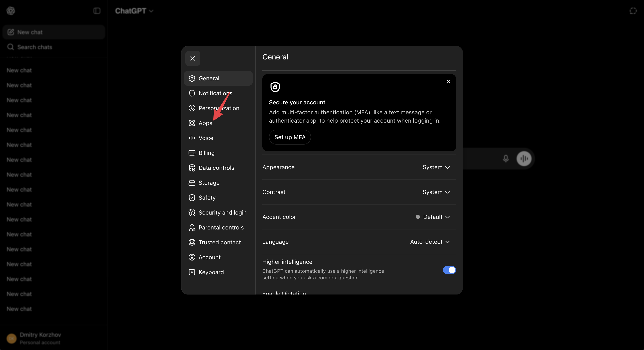Turn off the Higher intelligence toggle
This screenshot has width=644, height=350.
449,270
